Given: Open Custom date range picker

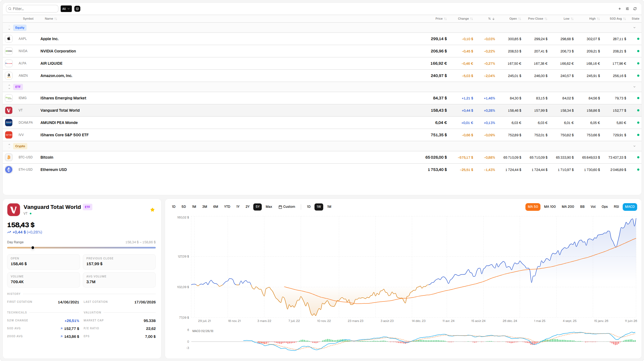Looking at the screenshot, I should pos(287,207).
